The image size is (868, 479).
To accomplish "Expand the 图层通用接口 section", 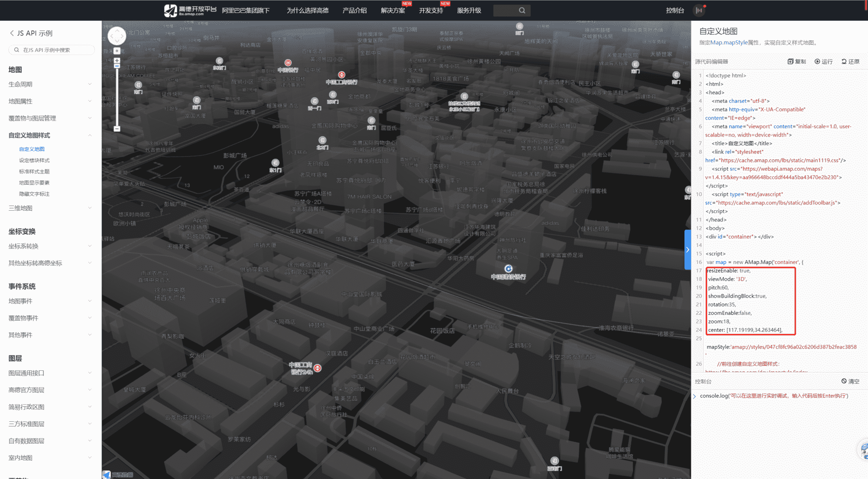I will point(50,373).
